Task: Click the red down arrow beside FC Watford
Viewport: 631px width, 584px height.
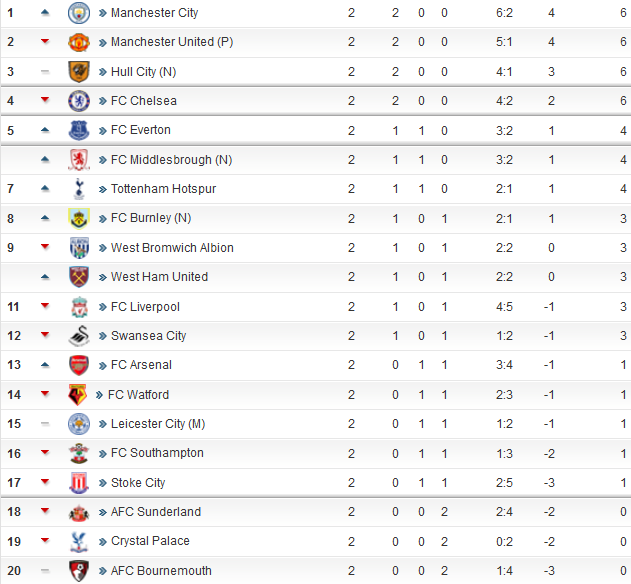Action: 45,393
